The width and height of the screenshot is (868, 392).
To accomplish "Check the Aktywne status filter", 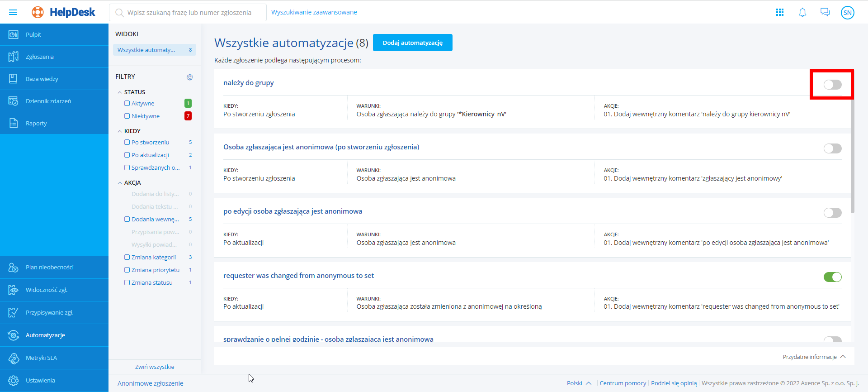I will pos(127,104).
